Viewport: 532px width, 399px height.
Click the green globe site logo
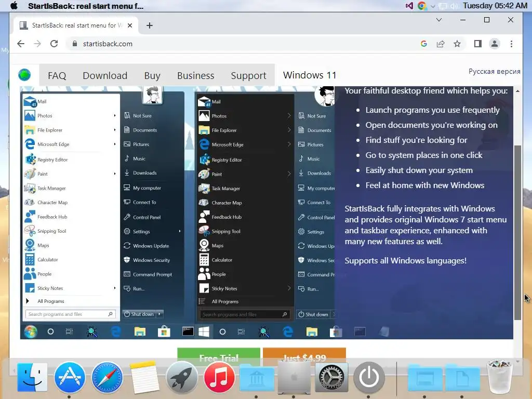pos(24,75)
